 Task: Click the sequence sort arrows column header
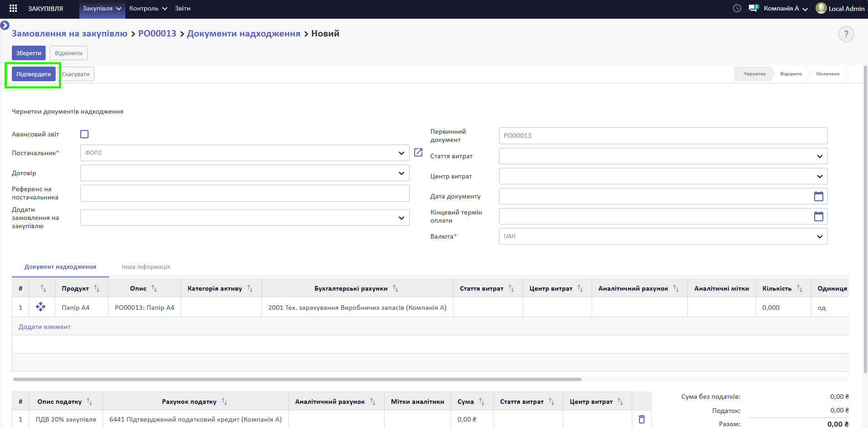pyautogui.click(x=43, y=288)
